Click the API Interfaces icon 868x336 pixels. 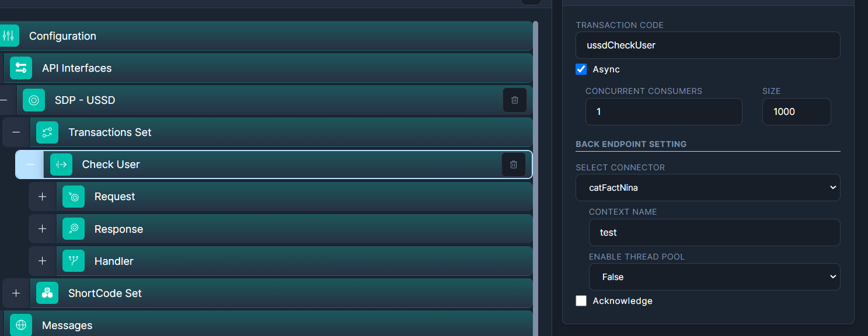[21, 68]
